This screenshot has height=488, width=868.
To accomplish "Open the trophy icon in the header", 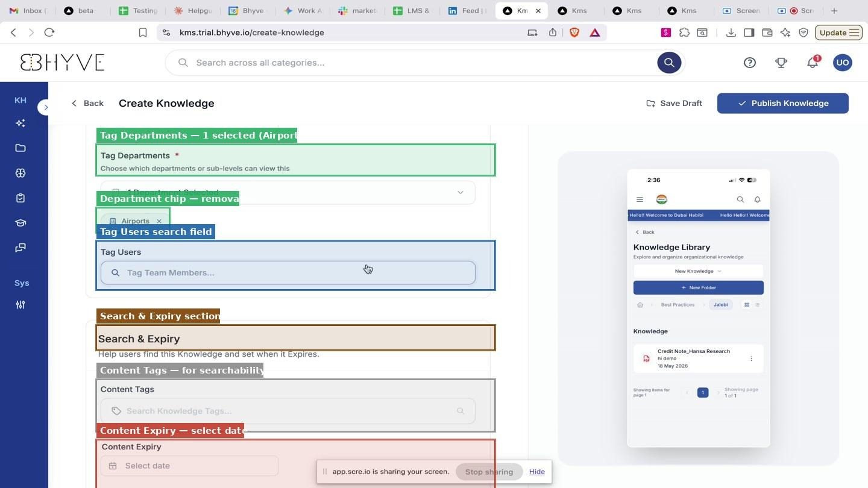I will 781,63.
